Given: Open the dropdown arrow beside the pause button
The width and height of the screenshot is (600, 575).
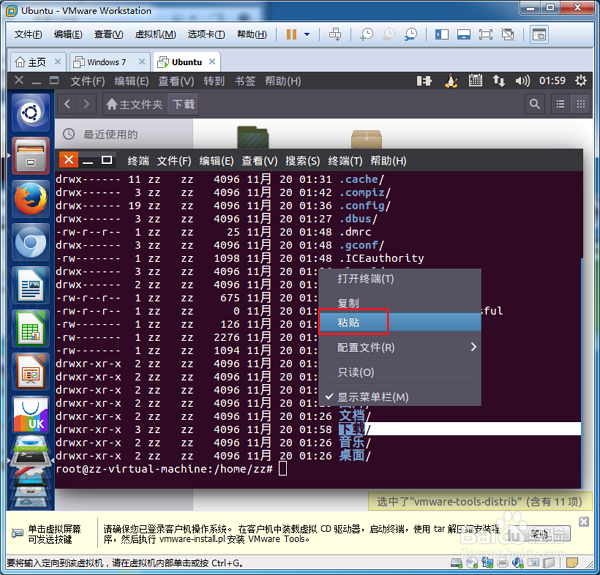Looking at the screenshot, I should [307, 34].
